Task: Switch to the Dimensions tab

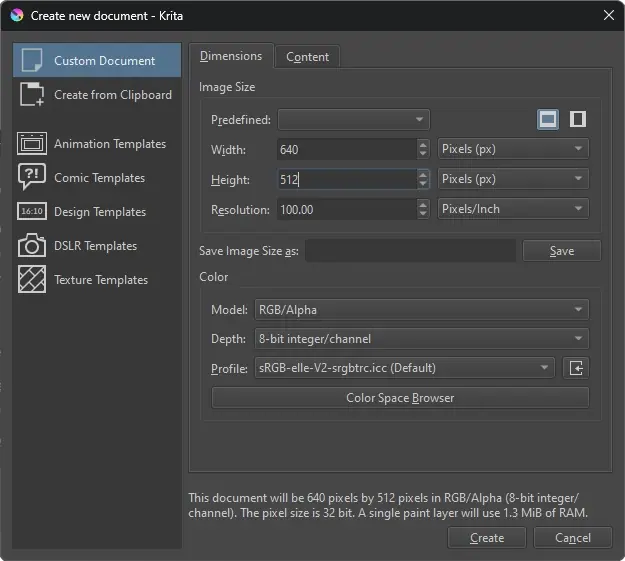Action: pyautogui.click(x=231, y=56)
